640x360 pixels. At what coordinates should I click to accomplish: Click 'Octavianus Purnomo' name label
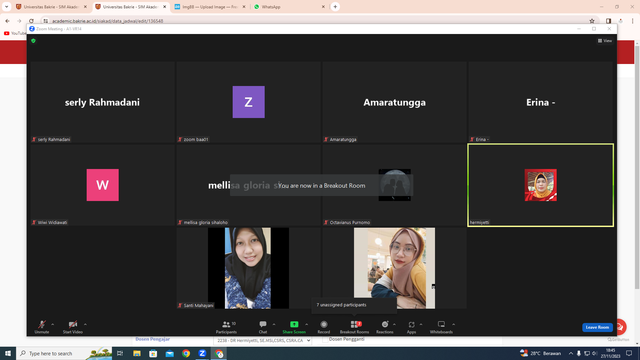click(350, 222)
